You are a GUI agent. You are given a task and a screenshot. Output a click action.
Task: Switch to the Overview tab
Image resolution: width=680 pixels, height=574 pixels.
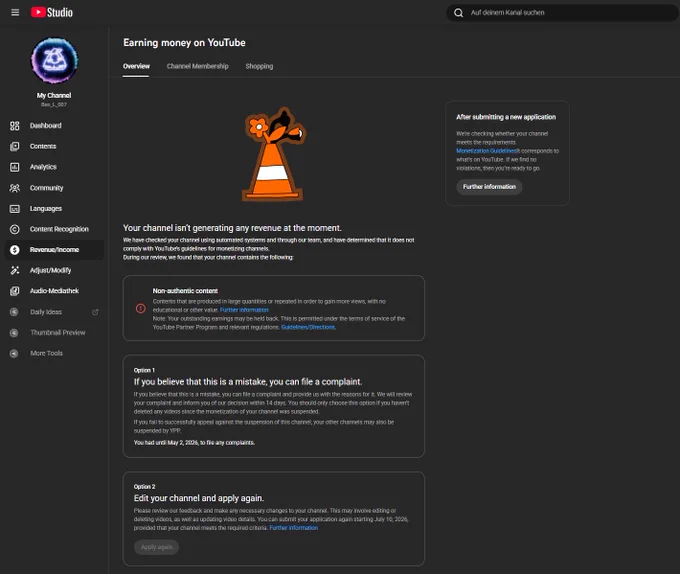click(x=136, y=66)
